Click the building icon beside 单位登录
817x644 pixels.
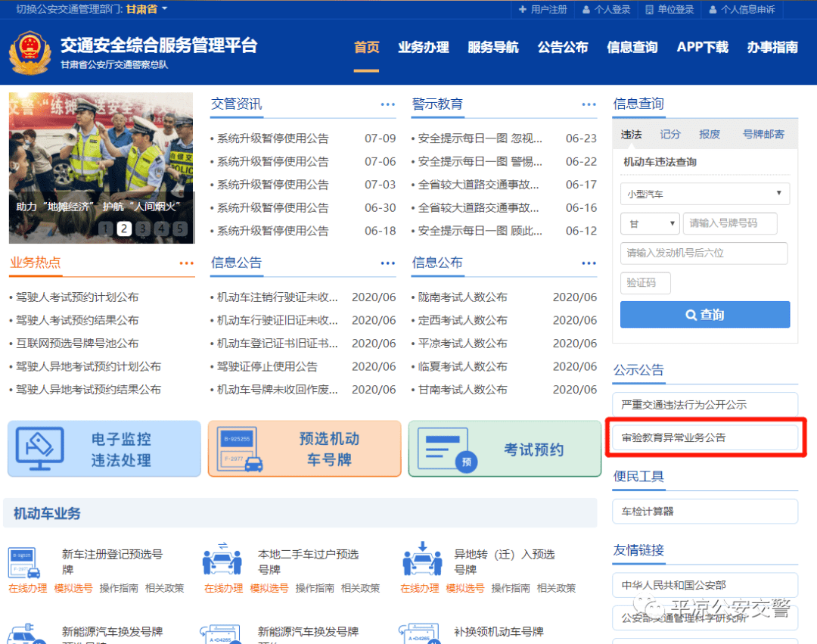[649, 9]
